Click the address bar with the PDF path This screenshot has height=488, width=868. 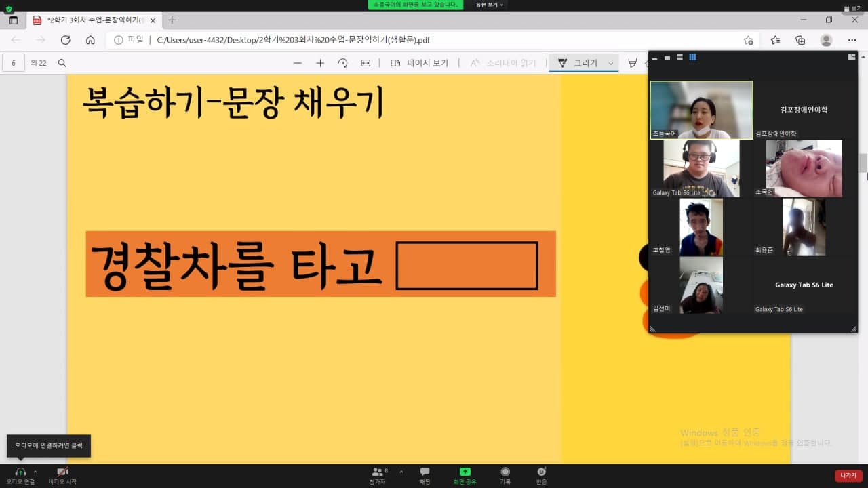tap(434, 40)
